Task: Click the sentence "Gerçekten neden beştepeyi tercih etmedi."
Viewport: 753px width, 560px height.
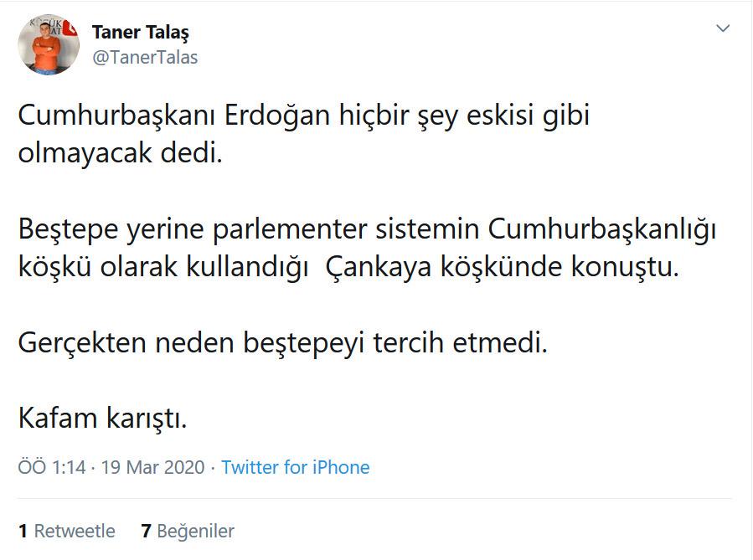Action: click(282, 342)
